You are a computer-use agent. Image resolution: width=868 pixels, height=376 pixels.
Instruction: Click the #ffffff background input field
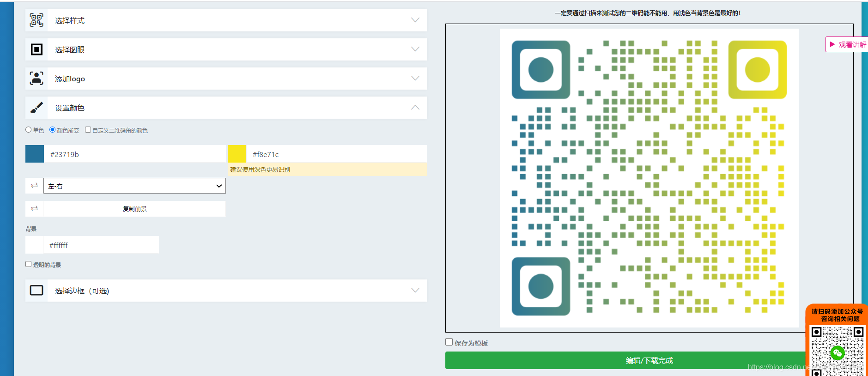point(101,245)
